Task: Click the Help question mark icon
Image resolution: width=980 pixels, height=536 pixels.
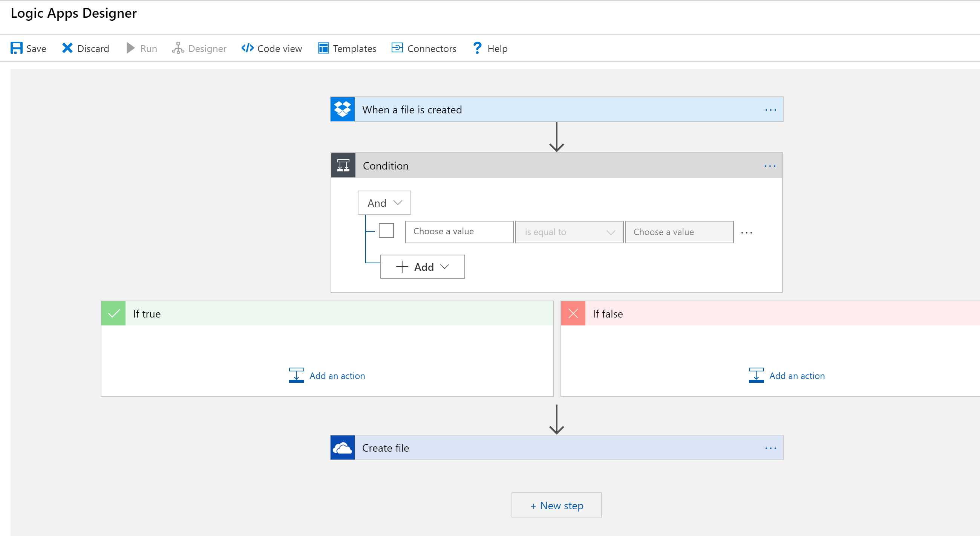Action: [x=477, y=48]
